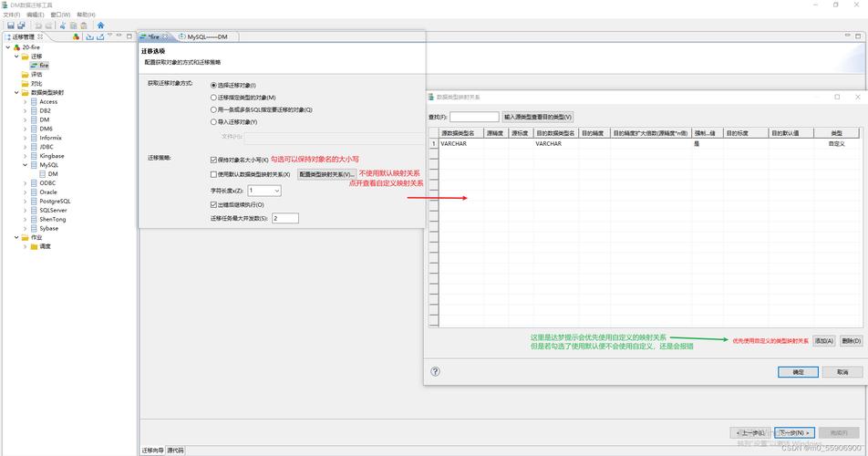The image size is (868, 456).
Task: Open the 帮助(H) menu
Action: 86,15
